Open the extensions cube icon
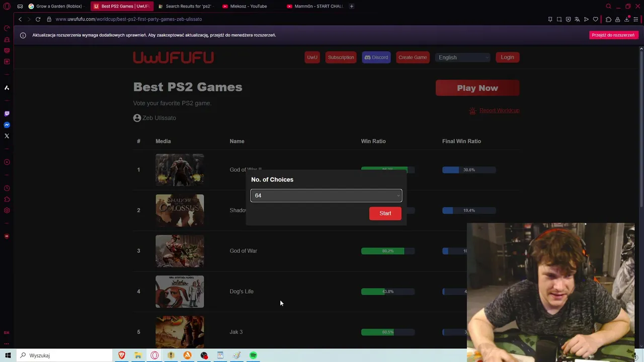This screenshot has height=362, width=644. point(608,19)
